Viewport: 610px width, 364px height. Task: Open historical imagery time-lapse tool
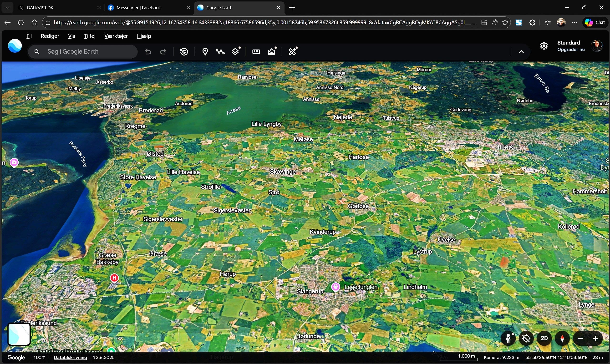click(184, 51)
